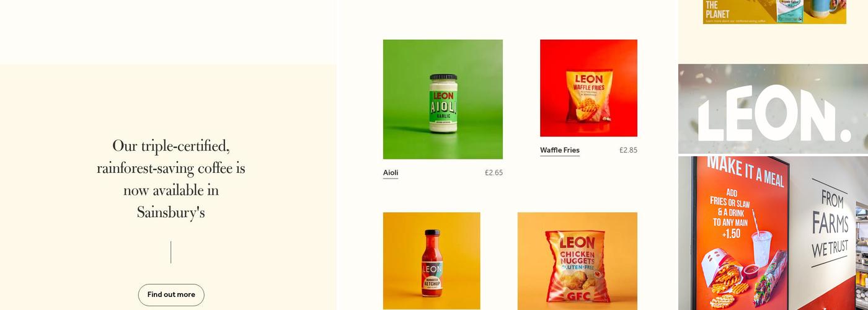The image size is (868, 310).
Task: Click the triple-certified coffee Sainsbury's heading
Action: pos(171,179)
